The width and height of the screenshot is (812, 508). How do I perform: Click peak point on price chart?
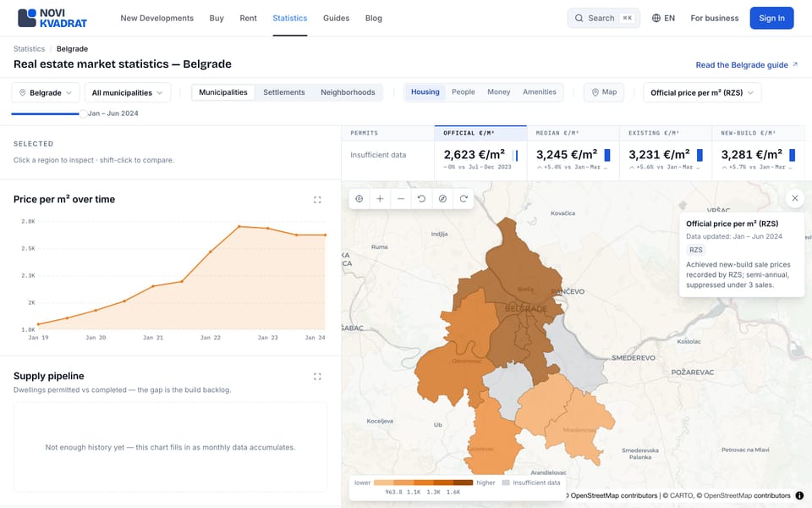tap(239, 227)
